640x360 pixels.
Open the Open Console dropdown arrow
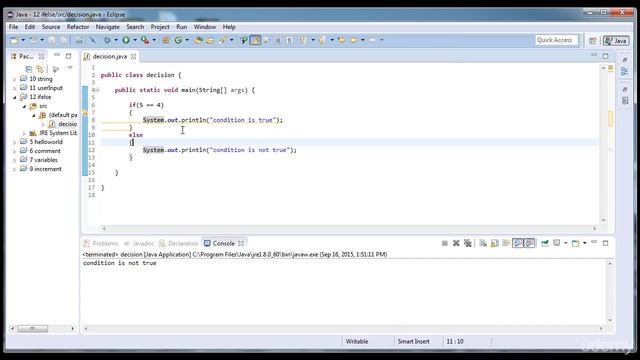(x=584, y=243)
